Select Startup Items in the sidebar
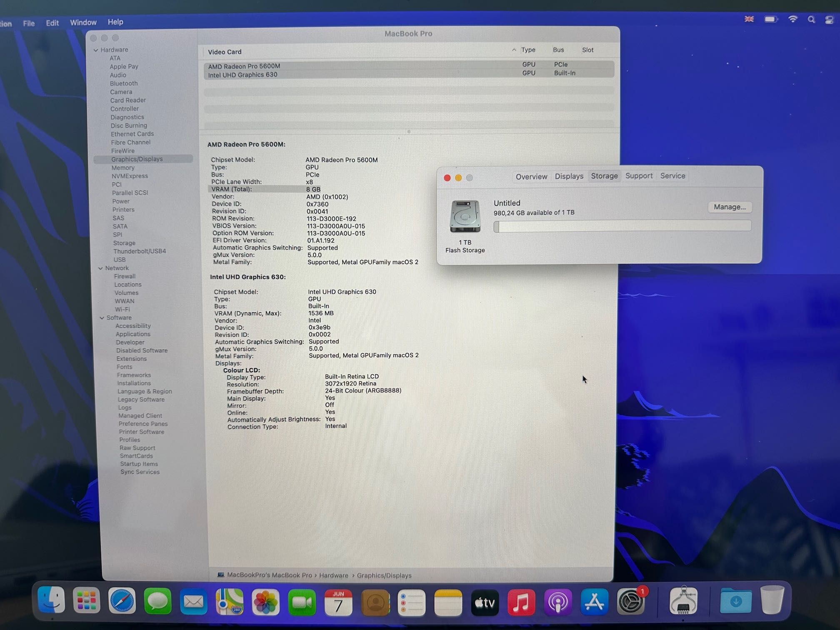Viewport: 840px width, 630px height. pos(139,464)
